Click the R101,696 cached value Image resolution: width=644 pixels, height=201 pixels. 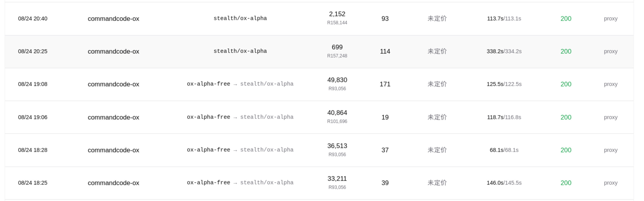pos(337,121)
